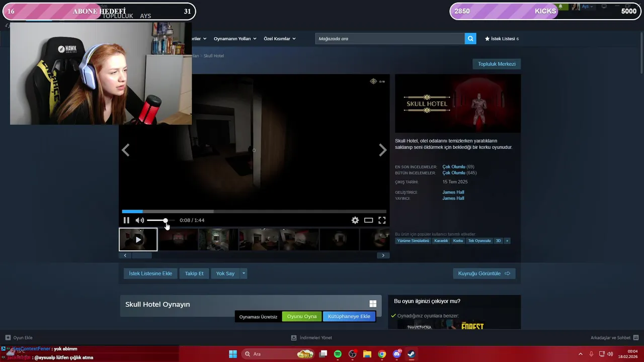Slide the thumbnail strip scrollbar handle
644x362 pixels.
[142, 255]
